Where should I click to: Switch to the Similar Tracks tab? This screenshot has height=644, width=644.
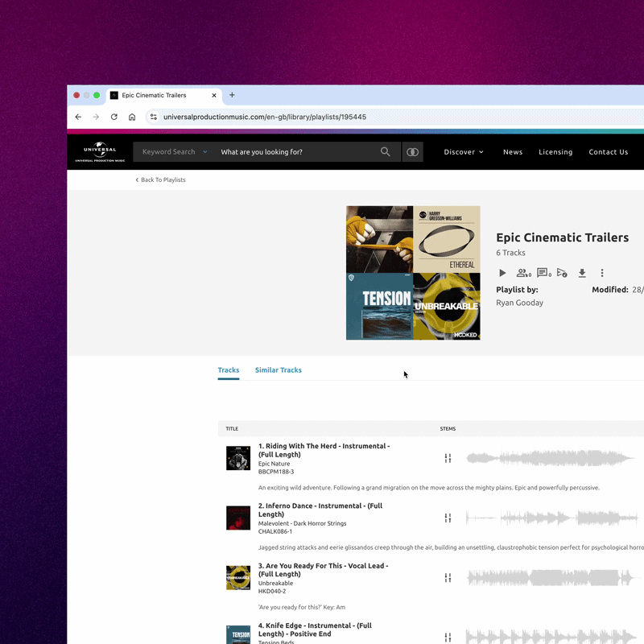click(278, 370)
